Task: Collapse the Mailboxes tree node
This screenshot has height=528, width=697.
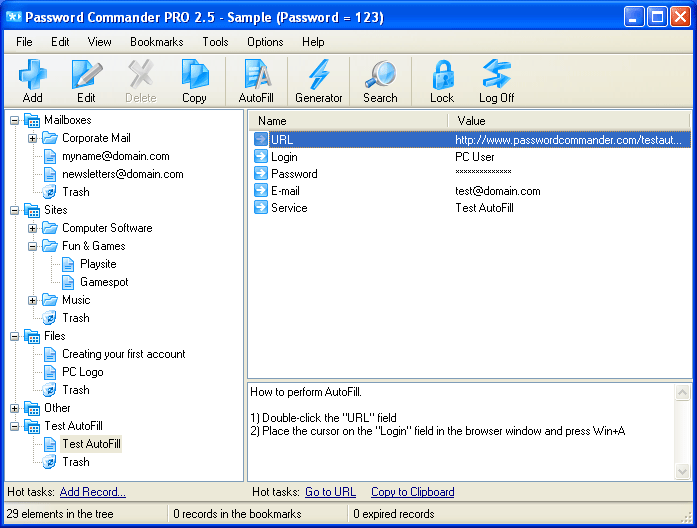Action: pos(15,120)
